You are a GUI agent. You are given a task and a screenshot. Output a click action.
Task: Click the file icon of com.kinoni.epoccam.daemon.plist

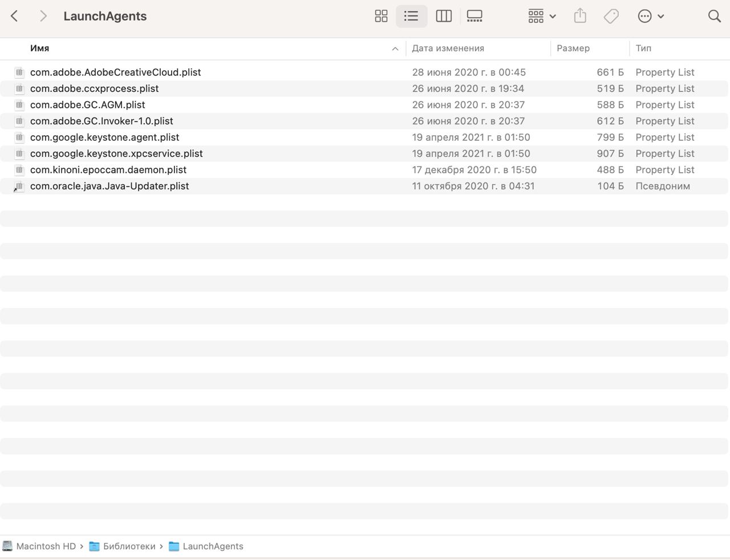(19, 170)
